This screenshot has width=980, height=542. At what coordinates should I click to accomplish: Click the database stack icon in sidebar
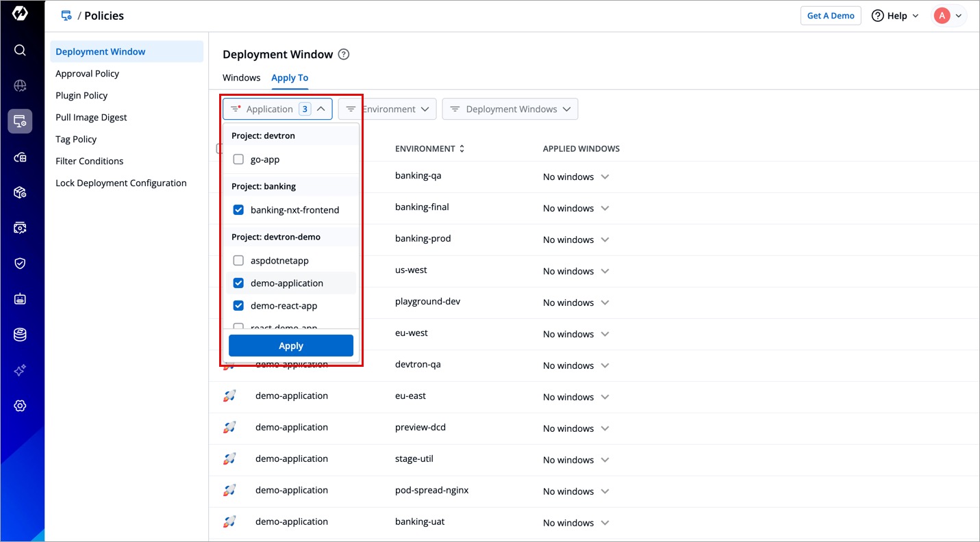(20, 335)
